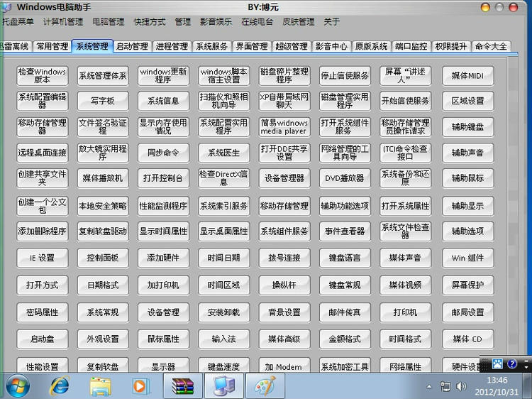Open 写字板 button
Image resolution: width=532 pixels, height=399 pixels.
pos(103,101)
